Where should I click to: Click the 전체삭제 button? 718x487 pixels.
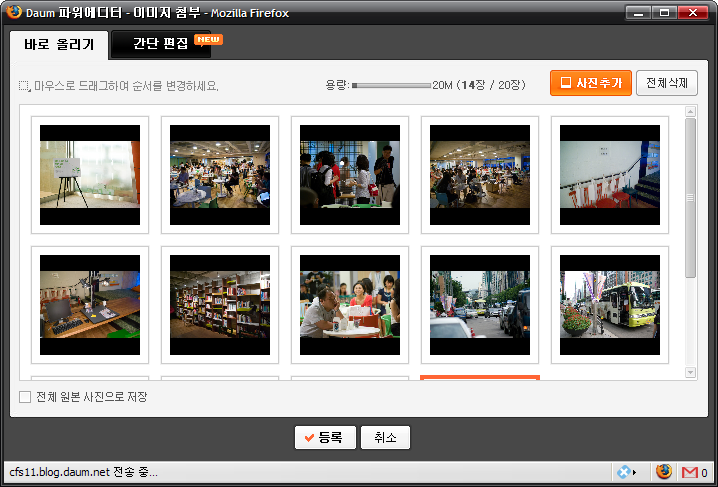[667, 83]
